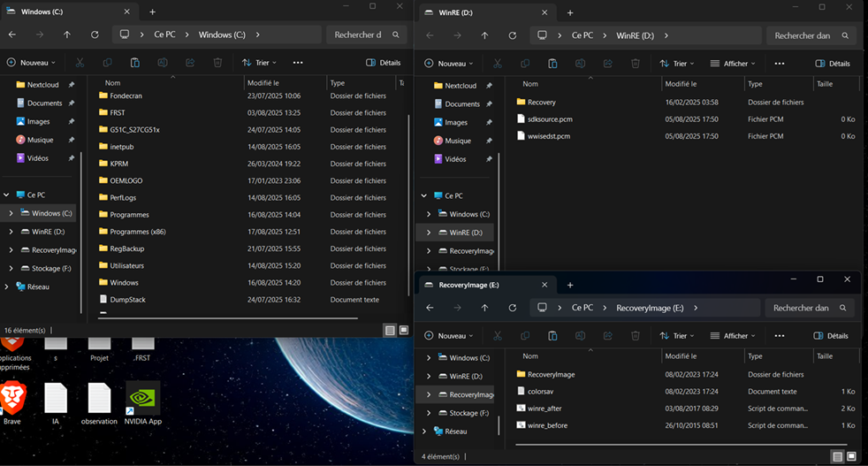Click Share icon in RecoveryImage (E:) toolbar
Screen dimensions: 868x466
pyautogui.click(x=608, y=336)
